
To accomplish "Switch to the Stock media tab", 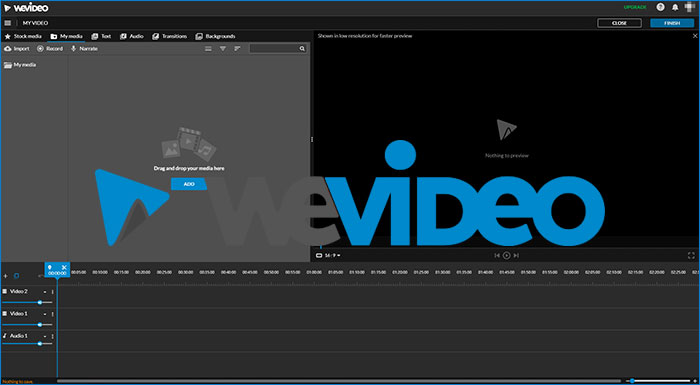I will pos(23,36).
